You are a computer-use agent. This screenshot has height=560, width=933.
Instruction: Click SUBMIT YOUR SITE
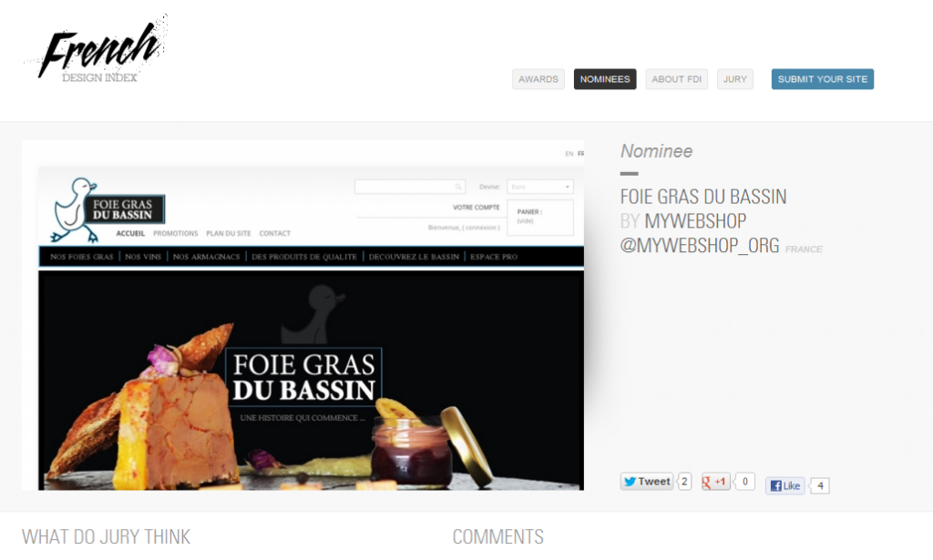[822, 79]
